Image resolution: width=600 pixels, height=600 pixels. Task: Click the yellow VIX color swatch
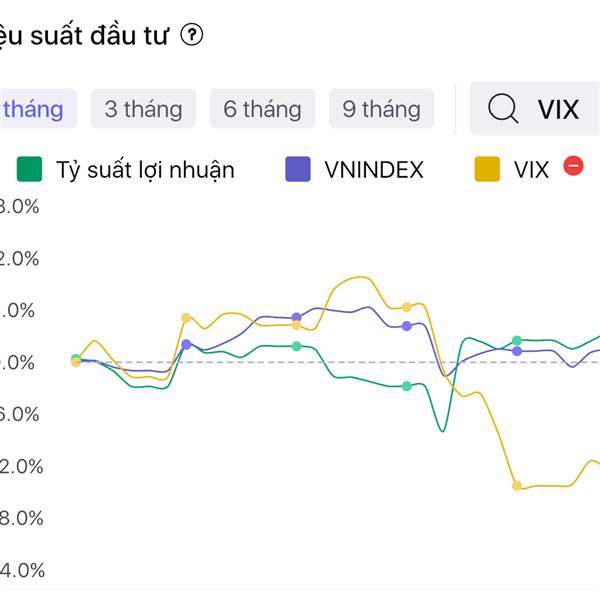pyautogui.click(x=487, y=169)
